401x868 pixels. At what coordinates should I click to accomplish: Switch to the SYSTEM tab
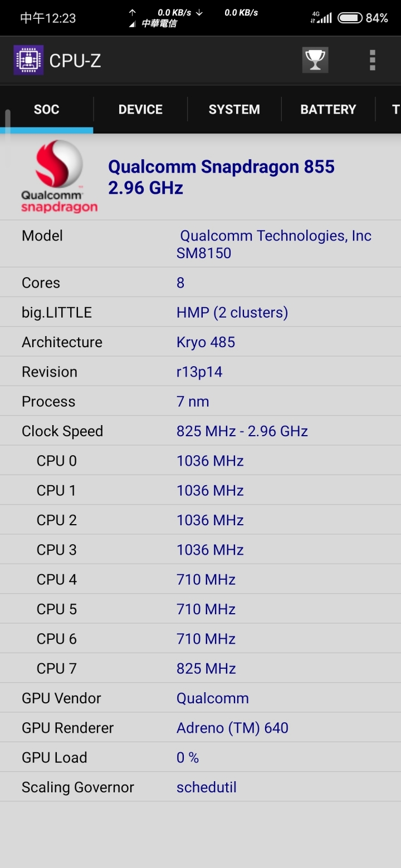pos(234,109)
